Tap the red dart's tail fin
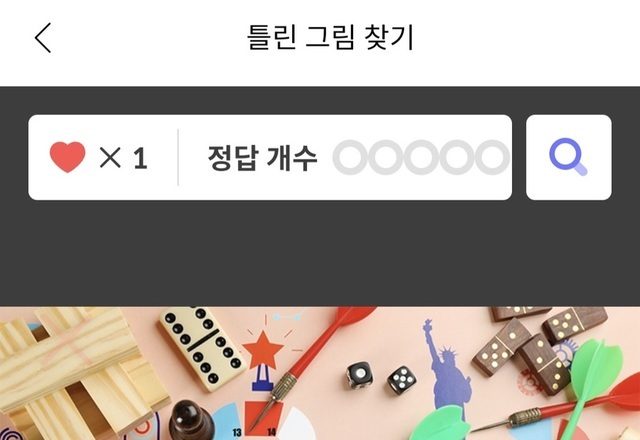Screen dimensions: 640x440 coord(351,316)
